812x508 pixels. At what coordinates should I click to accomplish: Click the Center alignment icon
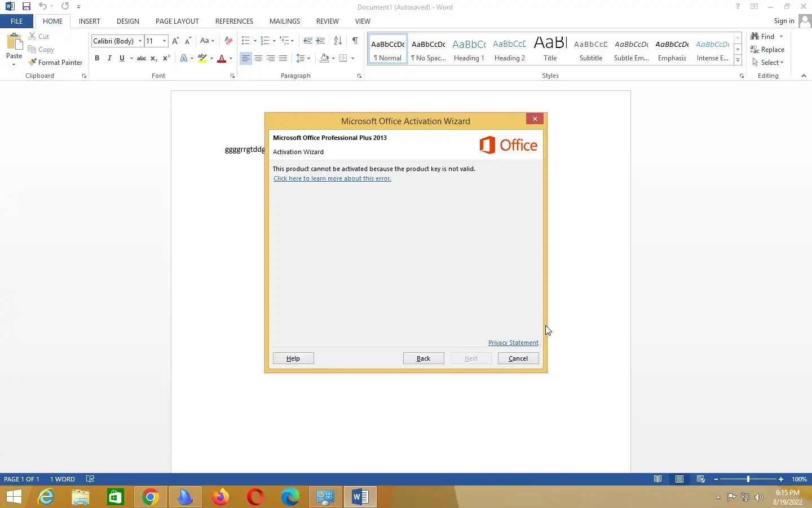[x=258, y=58]
